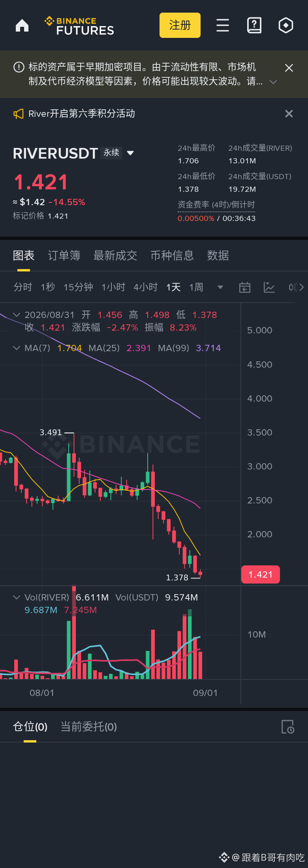
Task: Tap the MA(25) value 2.391
Action: point(139,348)
